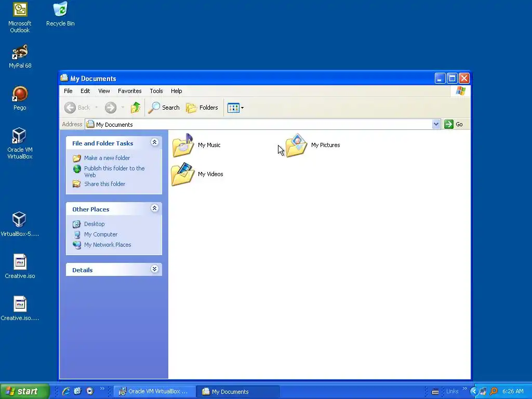
Task: Select the MyPal 68 desktop shortcut
Action: [x=20, y=56]
